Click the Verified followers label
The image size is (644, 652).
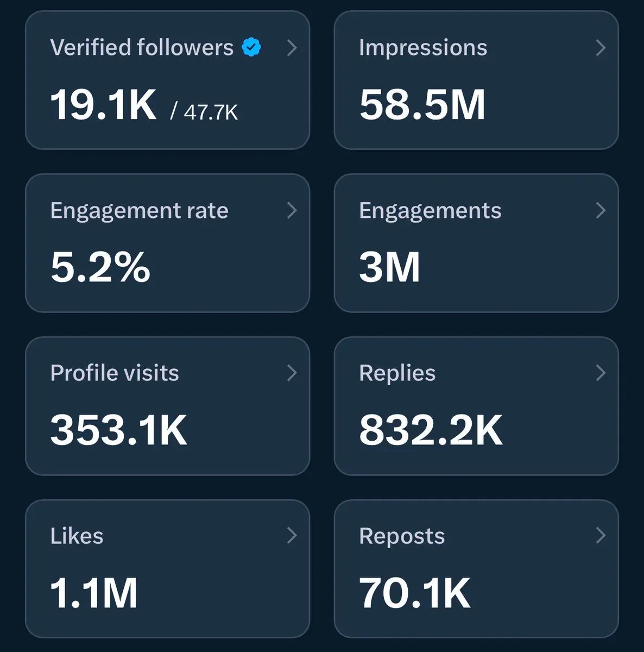pyautogui.click(x=142, y=48)
